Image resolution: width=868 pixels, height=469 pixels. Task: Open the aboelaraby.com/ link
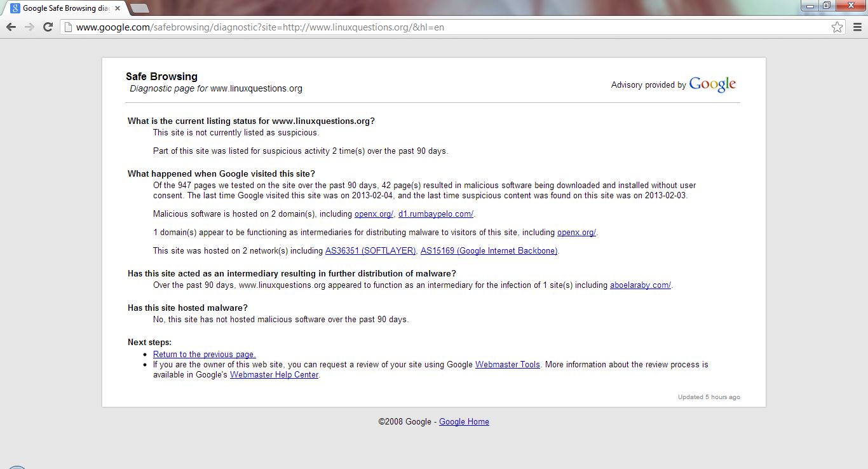coord(640,285)
